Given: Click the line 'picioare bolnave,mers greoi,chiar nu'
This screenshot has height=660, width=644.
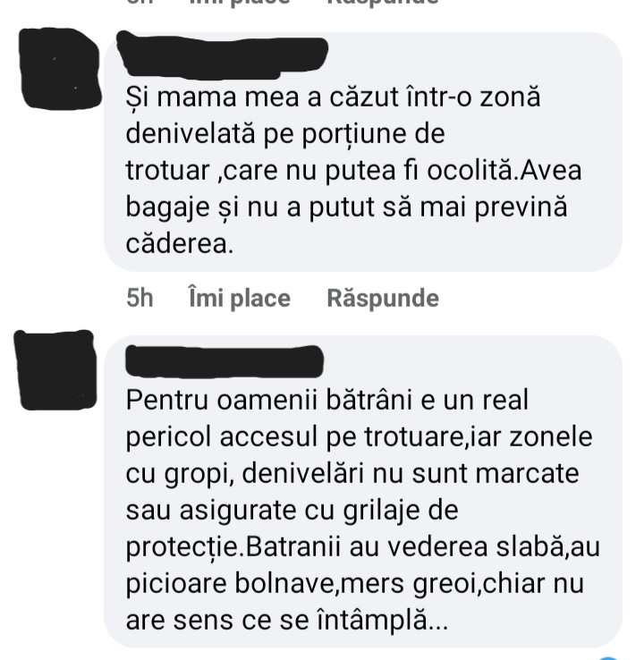Looking at the screenshot, I should pyautogui.click(x=355, y=584).
